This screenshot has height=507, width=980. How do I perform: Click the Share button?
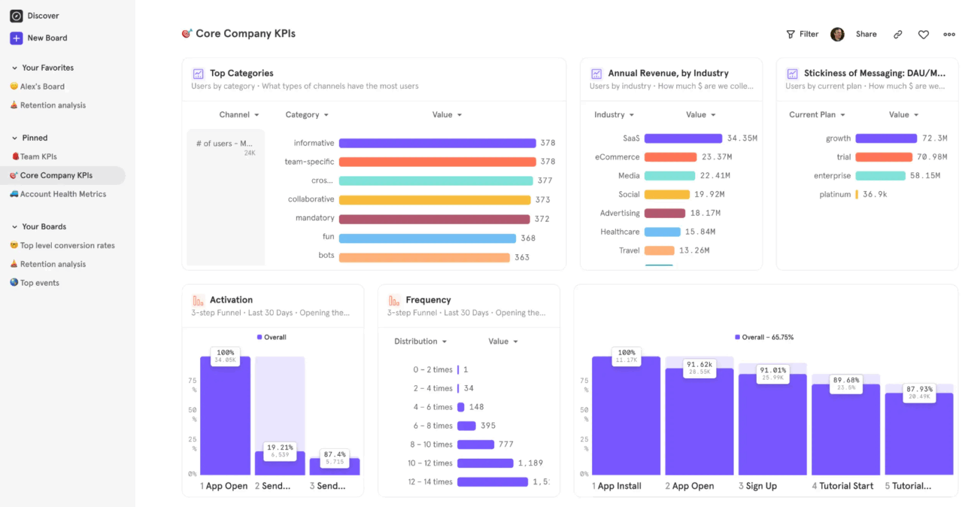coord(866,34)
